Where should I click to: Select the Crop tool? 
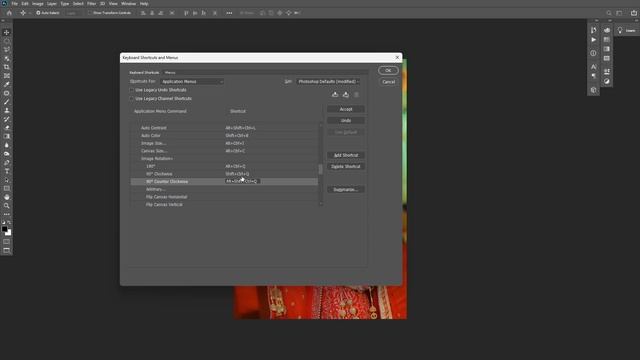pos(7,67)
